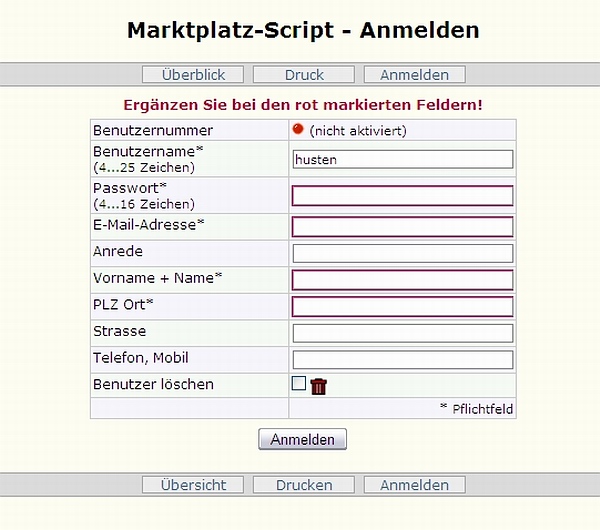This screenshot has width=600, height=530.
Task: Go to Übersicht in the bottom bar
Action: (193, 485)
